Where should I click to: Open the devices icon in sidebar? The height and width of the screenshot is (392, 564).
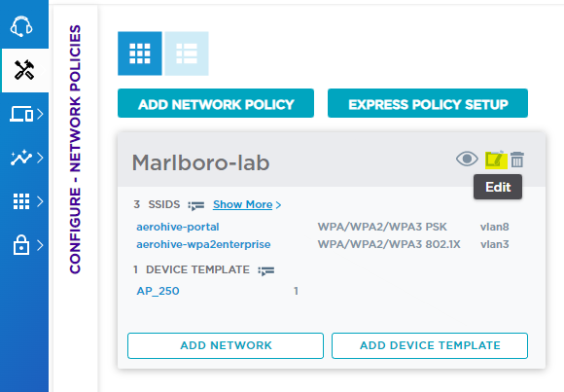pos(21,114)
